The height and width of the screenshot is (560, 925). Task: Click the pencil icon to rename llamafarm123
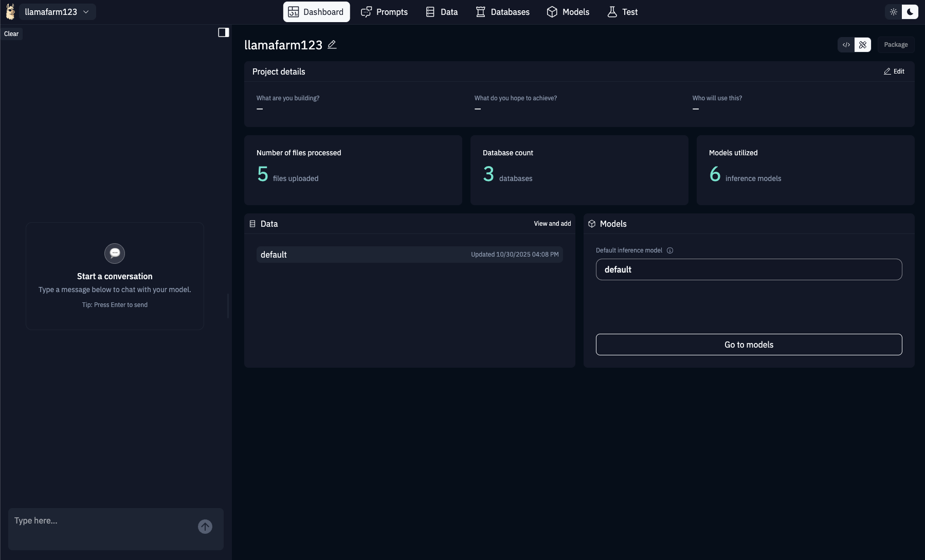click(332, 45)
